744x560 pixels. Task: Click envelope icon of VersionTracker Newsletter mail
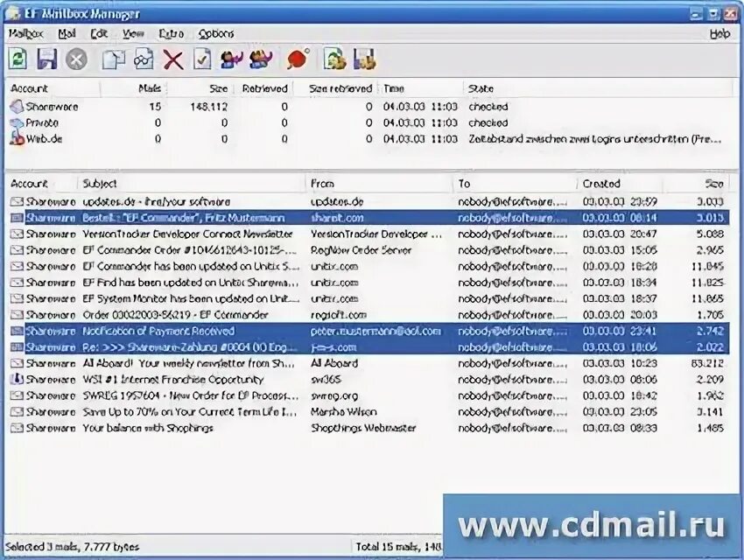click(18, 234)
